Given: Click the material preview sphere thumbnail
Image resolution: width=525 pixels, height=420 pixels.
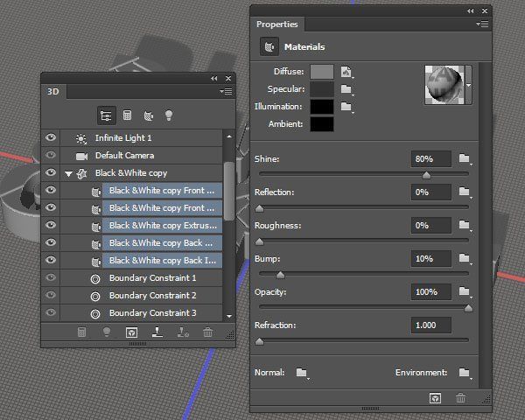Looking at the screenshot, I should pyautogui.click(x=444, y=85).
